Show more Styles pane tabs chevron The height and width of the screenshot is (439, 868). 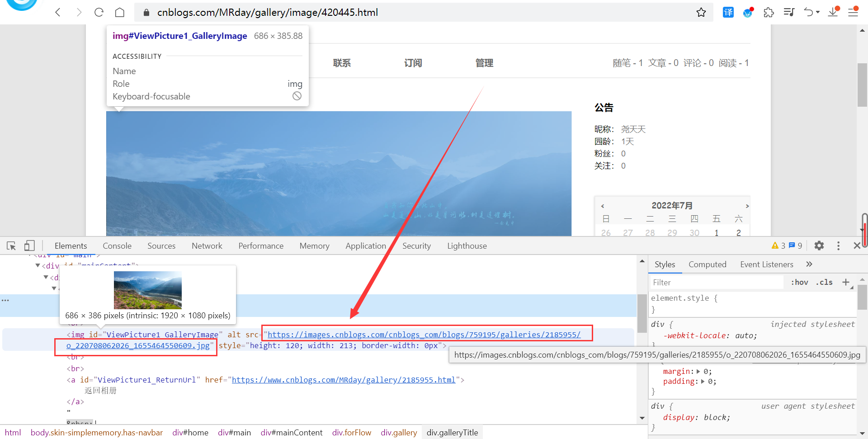(809, 264)
